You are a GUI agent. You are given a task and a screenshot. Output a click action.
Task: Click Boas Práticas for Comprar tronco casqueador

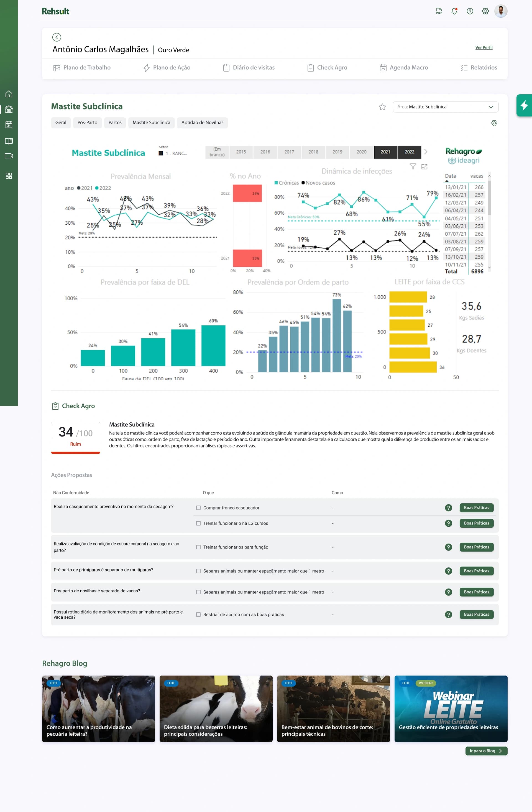[x=476, y=508]
